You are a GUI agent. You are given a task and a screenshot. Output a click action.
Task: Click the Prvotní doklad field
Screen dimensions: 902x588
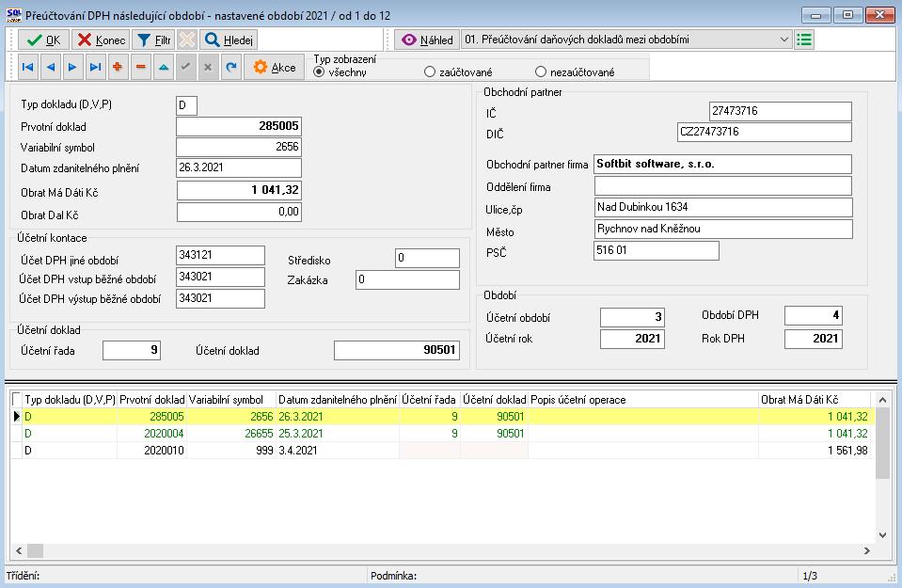239,127
